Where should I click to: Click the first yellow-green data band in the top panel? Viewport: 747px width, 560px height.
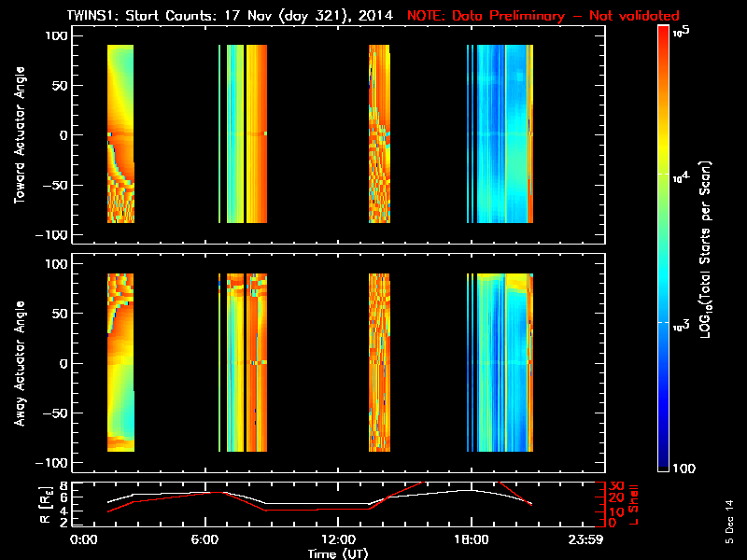[x=120, y=133]
